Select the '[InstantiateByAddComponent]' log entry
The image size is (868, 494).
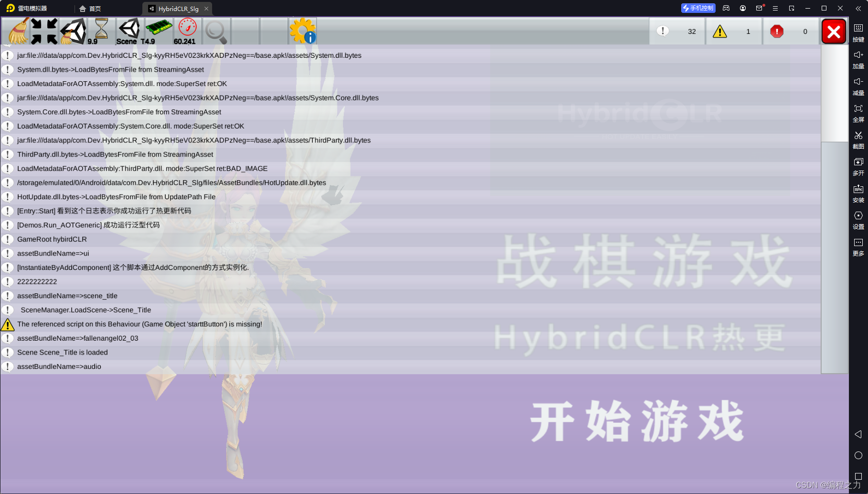(410, 268)
